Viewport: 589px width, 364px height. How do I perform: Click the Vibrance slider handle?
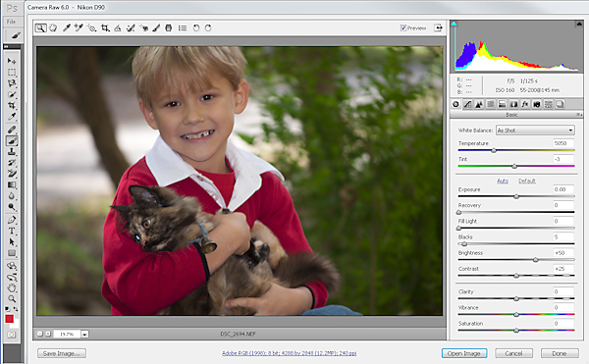(x=516, y=315)
